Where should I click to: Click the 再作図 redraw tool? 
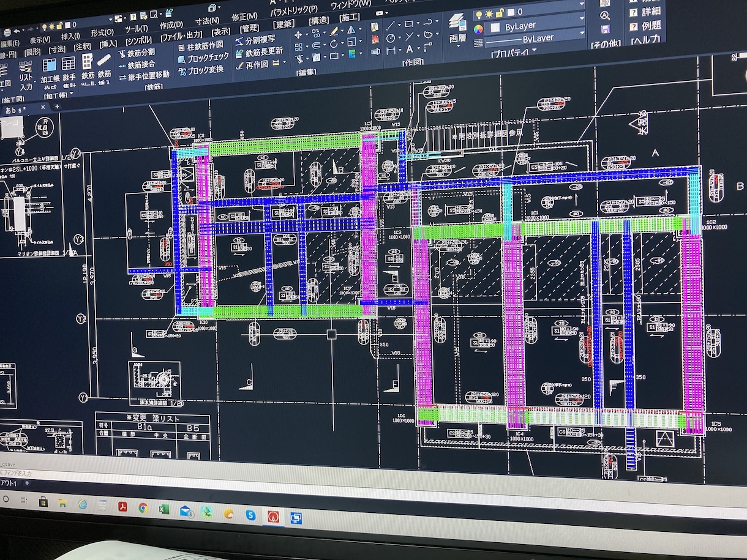[x=251, y=65]
